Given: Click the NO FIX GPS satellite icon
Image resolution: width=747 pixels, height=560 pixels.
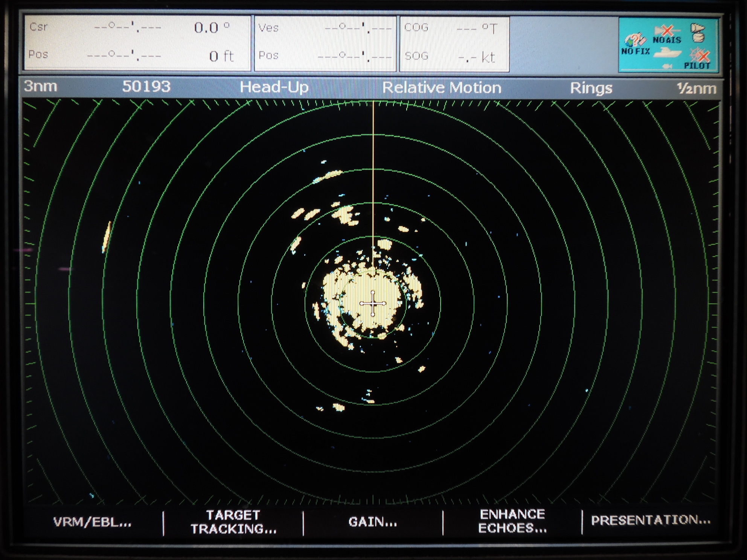Looking at the screenshot, I should tap(635, 41).
